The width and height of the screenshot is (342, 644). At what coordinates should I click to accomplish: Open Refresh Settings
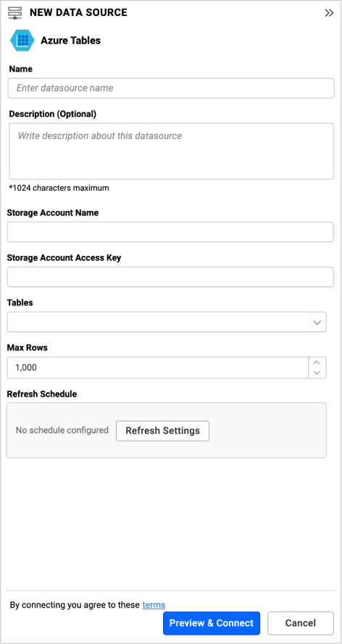(162, 431)
